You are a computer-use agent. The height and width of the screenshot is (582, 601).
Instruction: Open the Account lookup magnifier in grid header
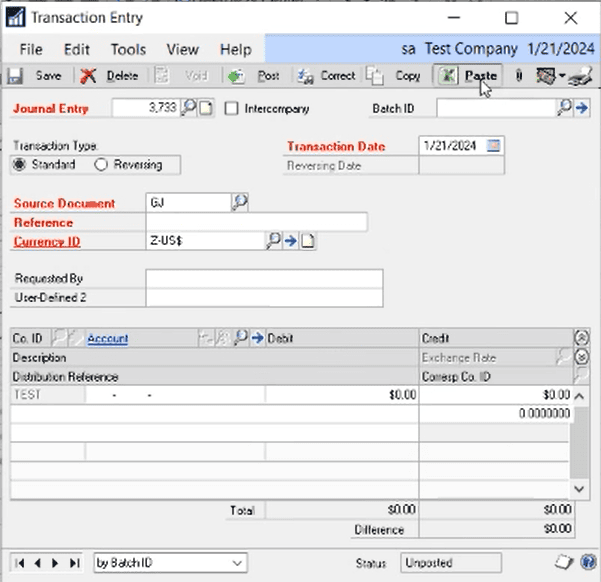tap(241, 338)
